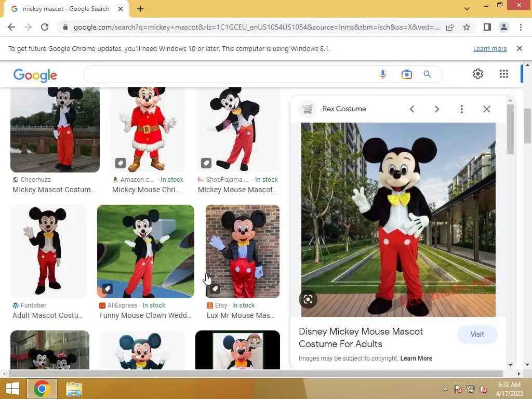
Task: Open the network tray icon
Action: point(471,389)
